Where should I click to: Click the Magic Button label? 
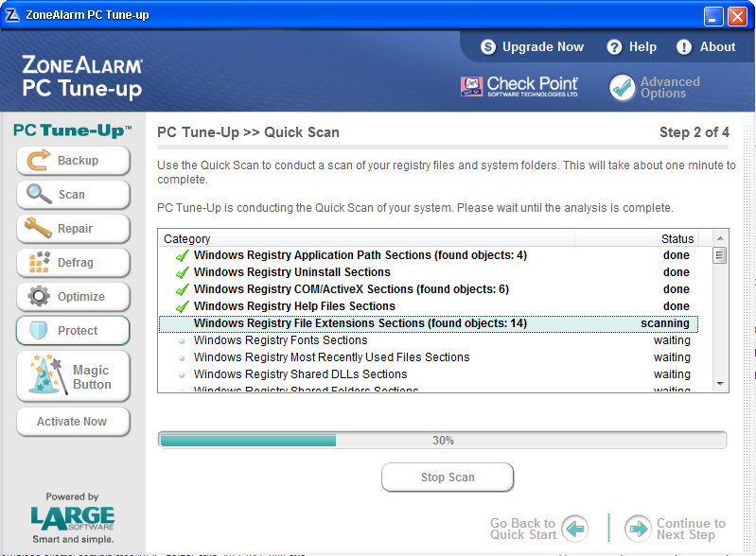tap(92, 376)
